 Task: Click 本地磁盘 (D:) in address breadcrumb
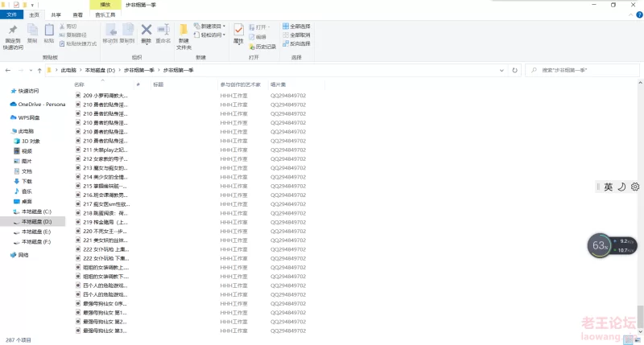(100, 70)
